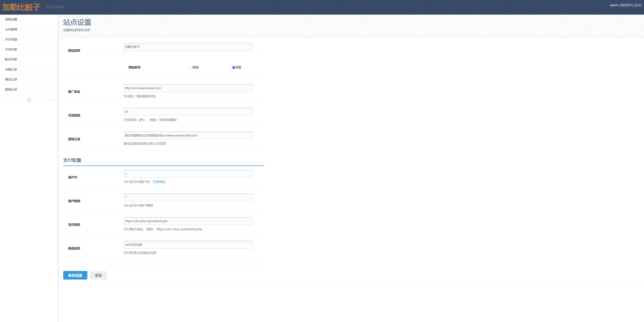
Task: Open 提现记录 in the sidebar
Action: click(11, 89)
